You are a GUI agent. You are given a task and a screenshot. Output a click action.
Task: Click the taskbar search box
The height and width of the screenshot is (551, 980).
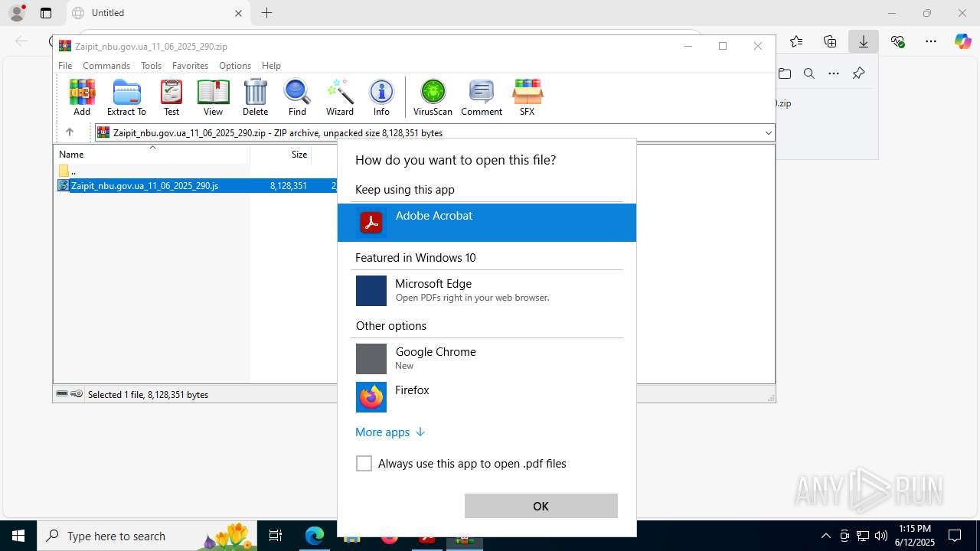tap(147, 536)
